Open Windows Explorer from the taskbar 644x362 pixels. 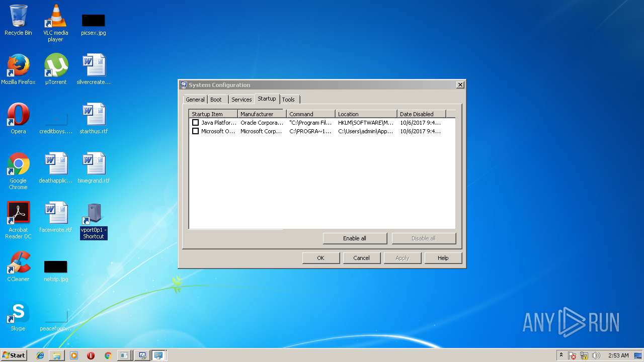pyautogui.click(x=57, y=355)
